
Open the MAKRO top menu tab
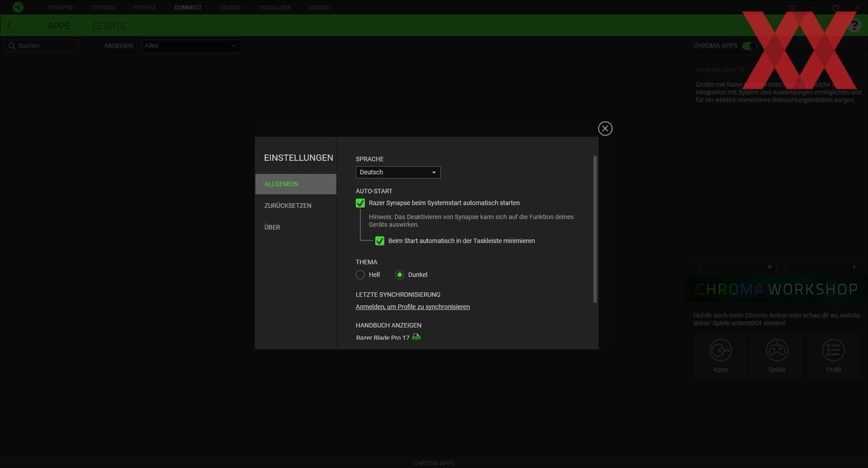320,8
